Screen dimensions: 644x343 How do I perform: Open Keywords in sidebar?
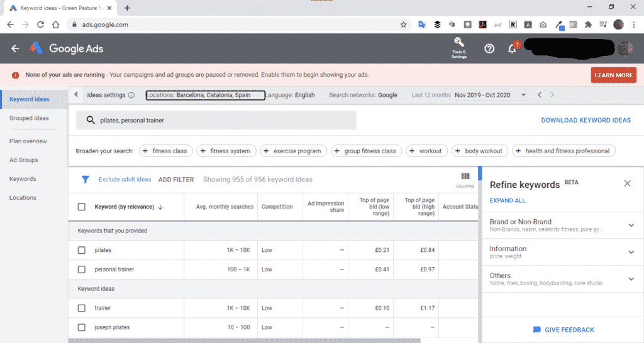(x=23, y=179)
